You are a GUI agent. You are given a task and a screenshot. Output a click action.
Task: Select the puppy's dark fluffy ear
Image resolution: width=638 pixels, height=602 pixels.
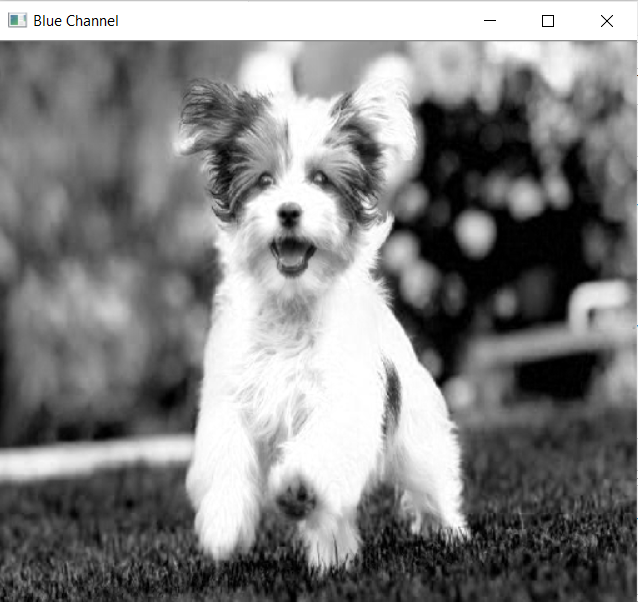[220, 134]
